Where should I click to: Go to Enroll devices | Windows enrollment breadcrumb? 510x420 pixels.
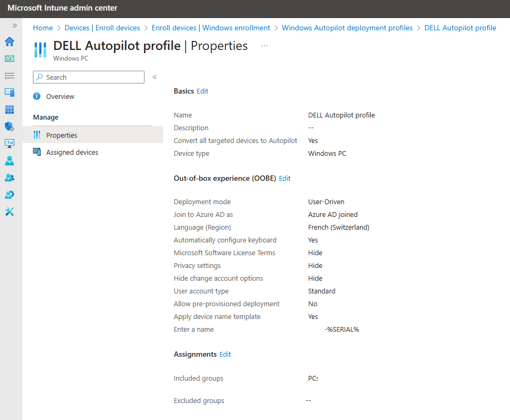pos(211,28)
